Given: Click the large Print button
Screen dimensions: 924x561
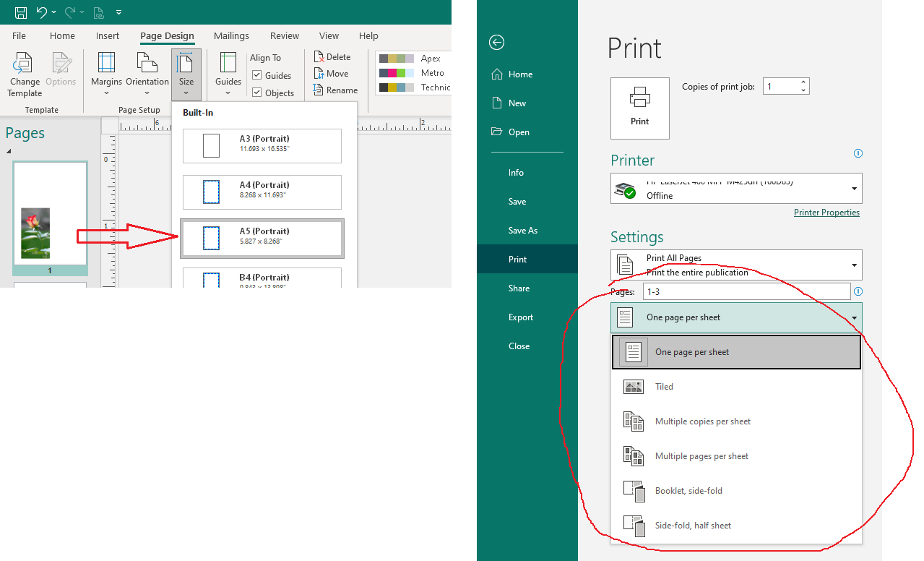Looking at the screenshot, I should click(640, 108).
